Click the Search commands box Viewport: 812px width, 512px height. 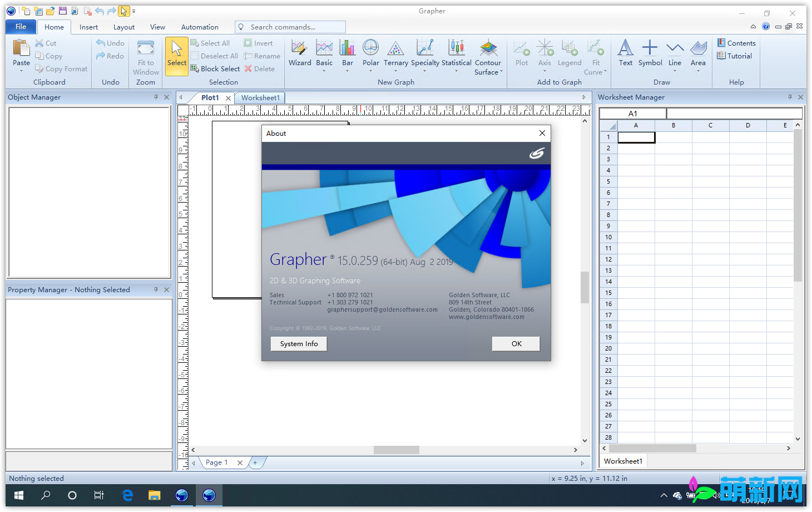[x=290, y=27]
